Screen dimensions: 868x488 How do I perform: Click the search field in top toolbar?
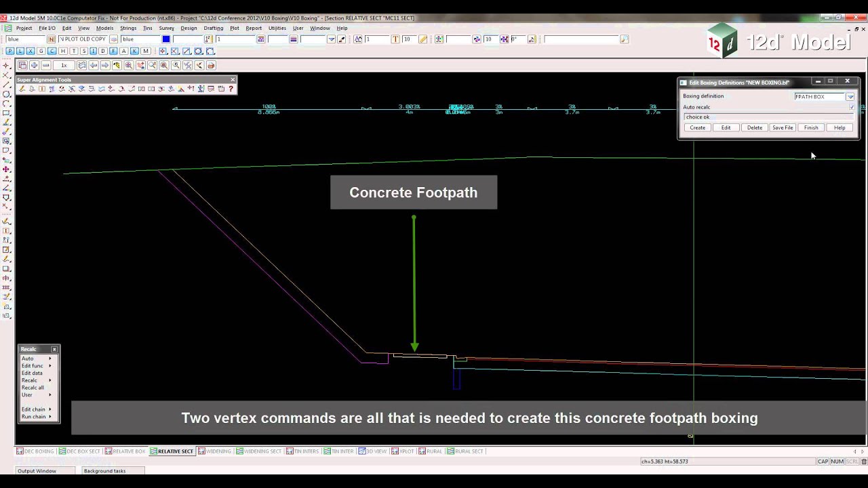pyautogui.click(x=581, y=39)
